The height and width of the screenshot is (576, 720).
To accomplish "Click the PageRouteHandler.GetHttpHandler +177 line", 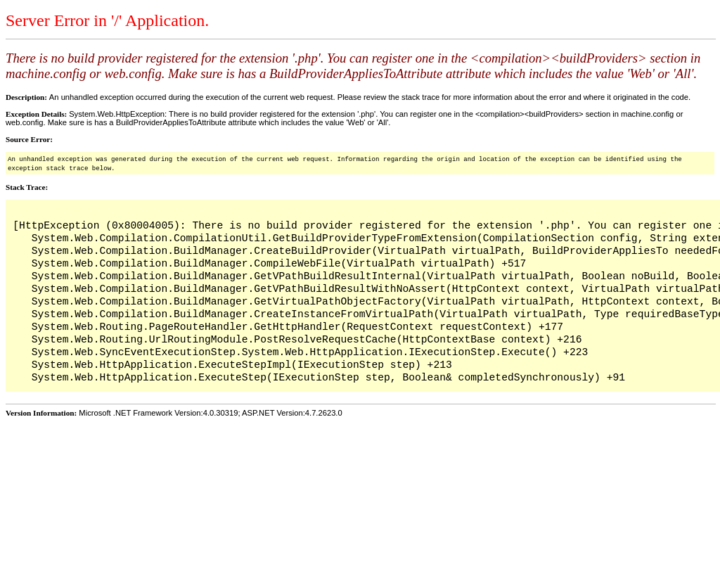I will 297,327.
